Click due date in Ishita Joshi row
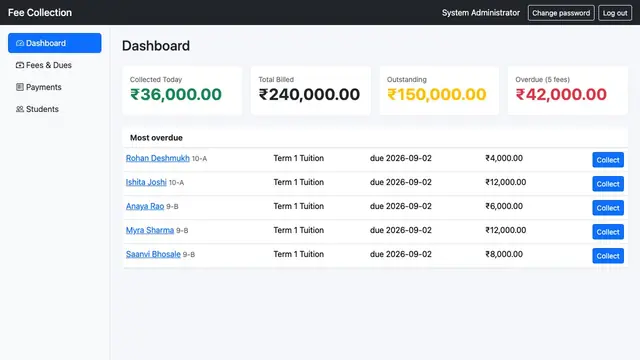This screenshot has width=640, height=360. pos(401,182)
